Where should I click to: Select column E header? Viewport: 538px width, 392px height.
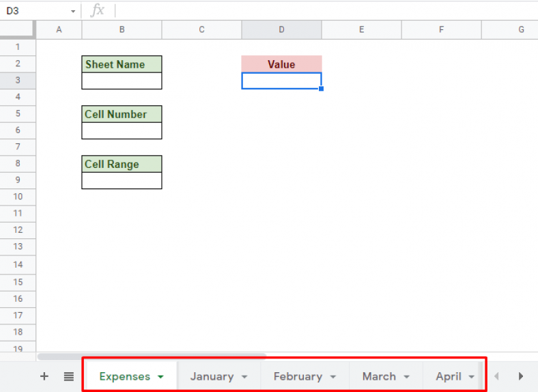click(x=361, y=29)
